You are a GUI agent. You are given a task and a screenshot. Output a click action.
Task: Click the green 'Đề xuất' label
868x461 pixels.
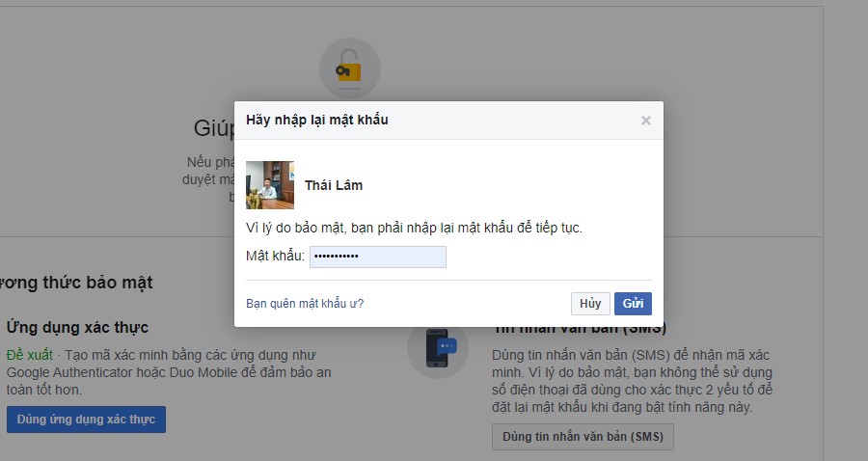(x=29, y=355)
